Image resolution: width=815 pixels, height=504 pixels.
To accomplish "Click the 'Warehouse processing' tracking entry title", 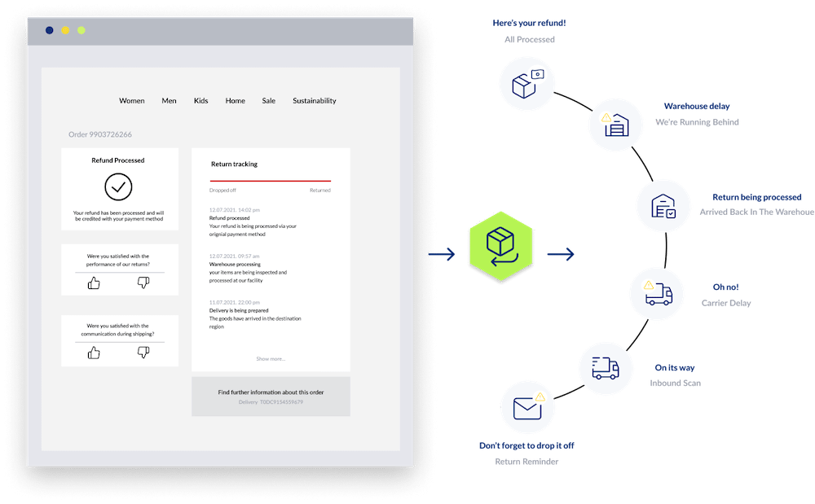I will tap(235, 264).
